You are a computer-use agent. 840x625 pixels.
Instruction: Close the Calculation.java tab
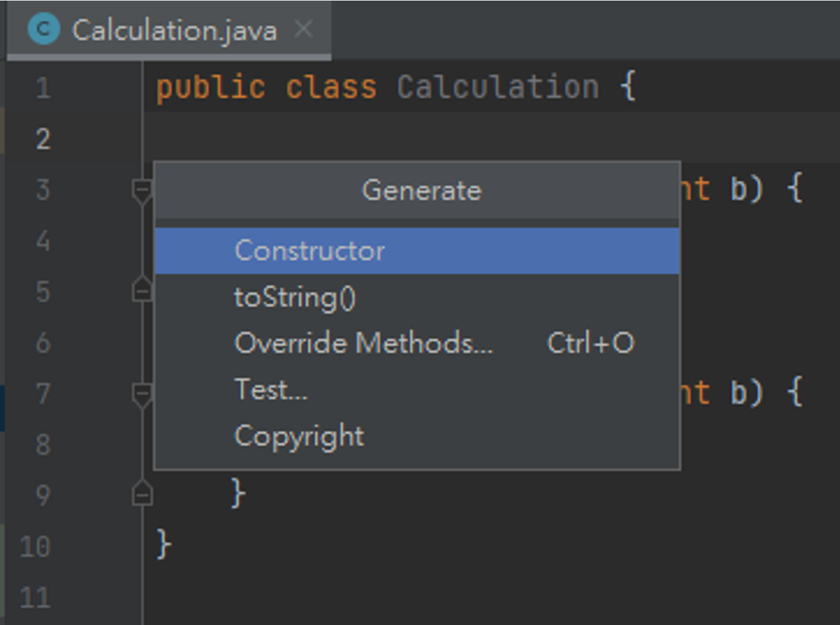(304, 29)
